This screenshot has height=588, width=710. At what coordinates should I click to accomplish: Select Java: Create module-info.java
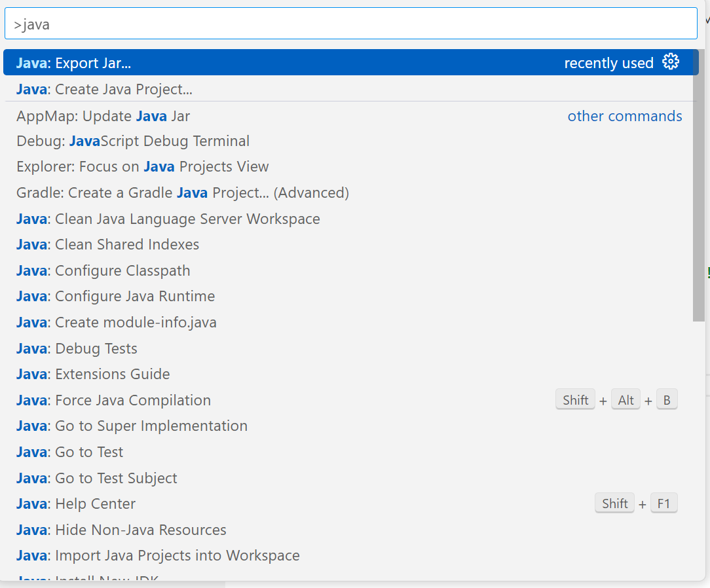click(117, 323)
